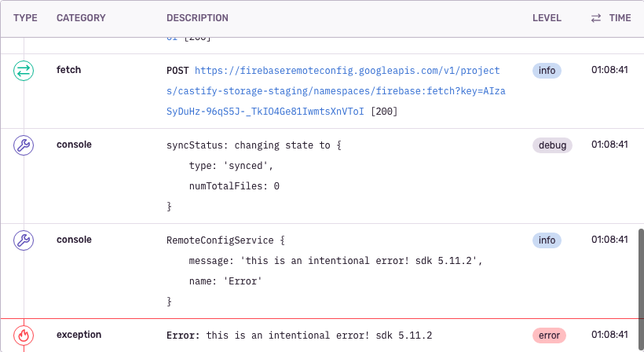Click the debug row's 01:08:41 timestamp
644x352 pixels.
coord(609,145)
